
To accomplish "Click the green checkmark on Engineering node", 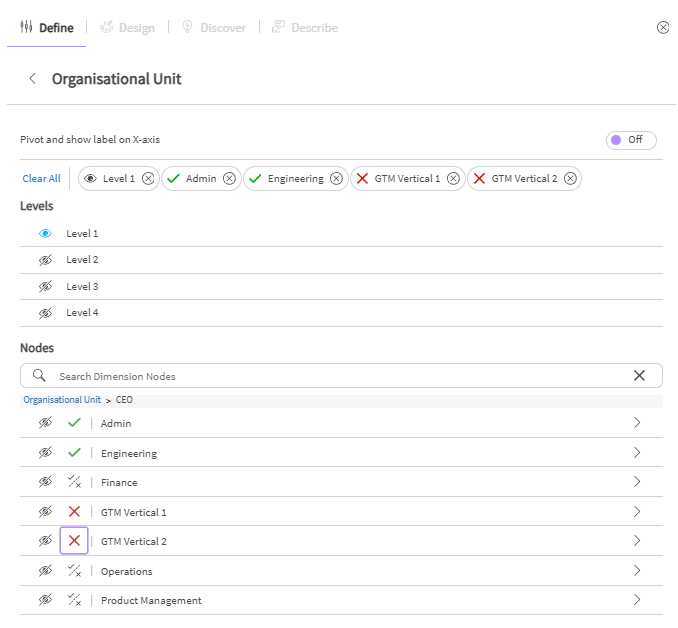I will pos(74,453).
